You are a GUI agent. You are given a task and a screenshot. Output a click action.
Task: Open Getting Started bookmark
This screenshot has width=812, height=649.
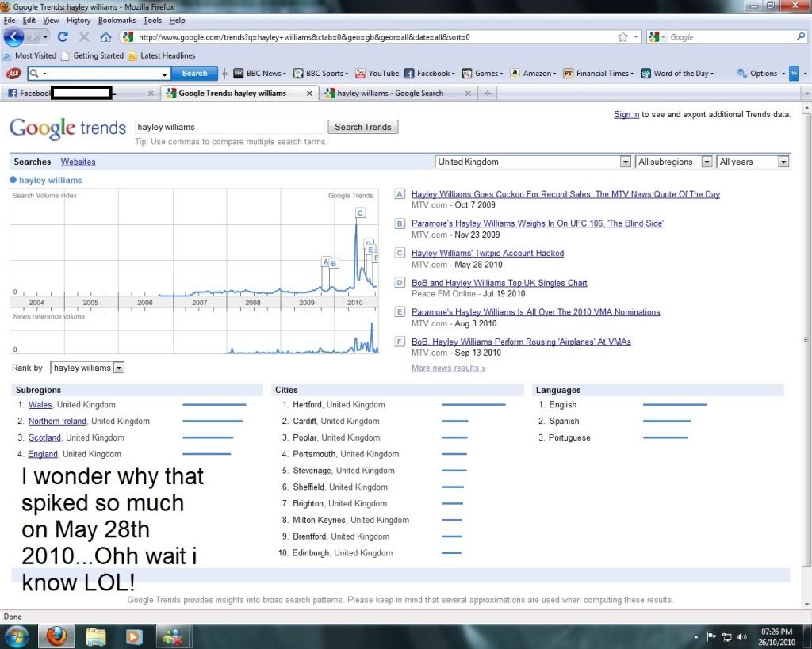(93, 55)
